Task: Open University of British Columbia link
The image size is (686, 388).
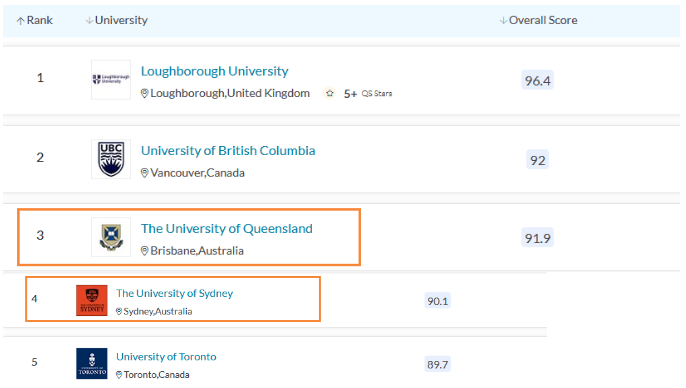Action: pyautogui.click(x=228, y=150)
